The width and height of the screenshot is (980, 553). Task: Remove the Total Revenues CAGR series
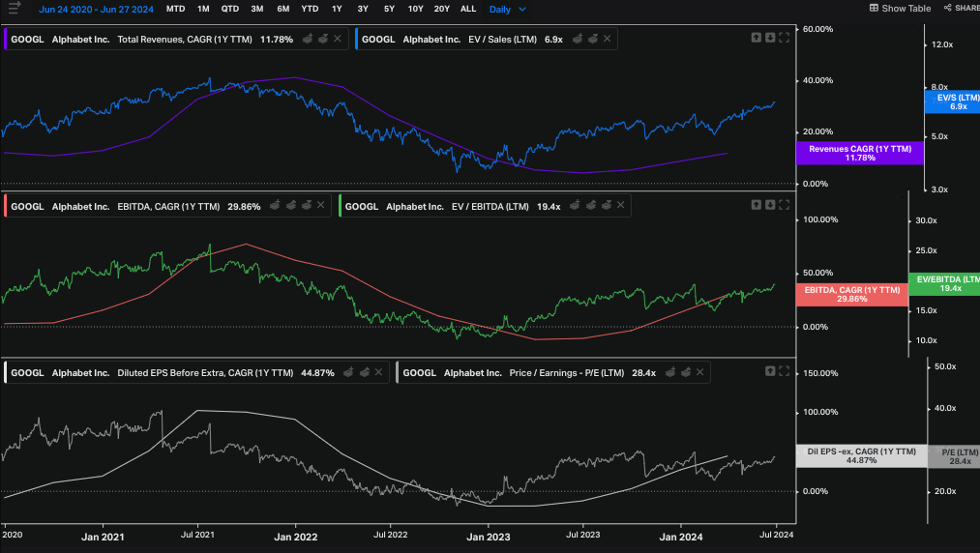coord(338,39)
